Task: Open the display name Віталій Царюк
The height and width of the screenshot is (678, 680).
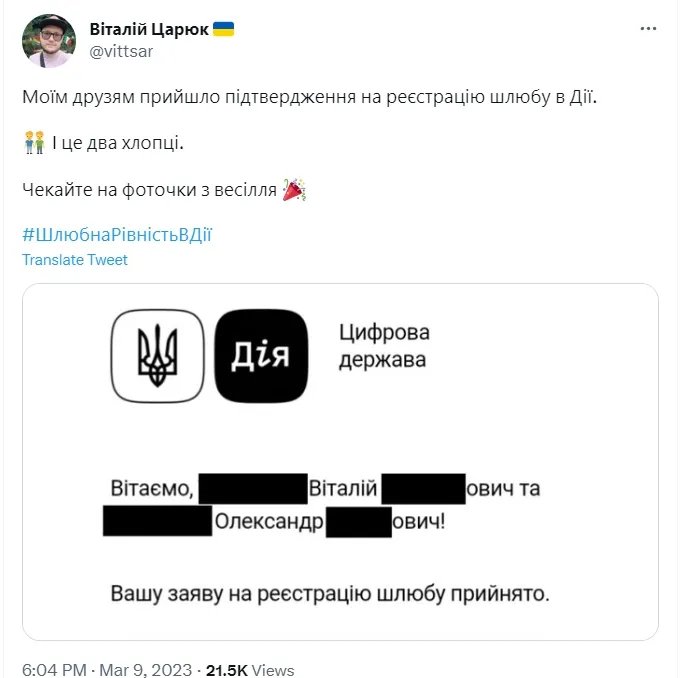Action: [x=148, y=29]
